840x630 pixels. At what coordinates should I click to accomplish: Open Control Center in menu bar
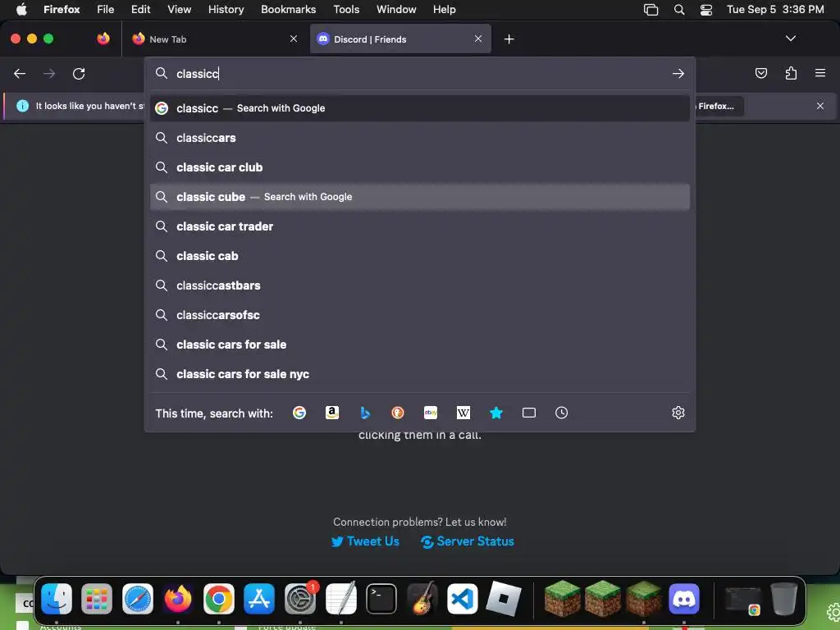click(x=706, y=10)
